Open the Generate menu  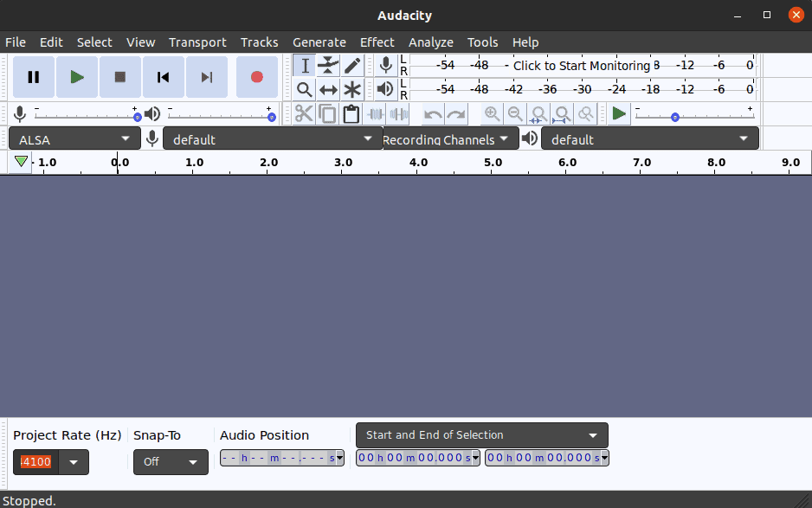point(319,42)
